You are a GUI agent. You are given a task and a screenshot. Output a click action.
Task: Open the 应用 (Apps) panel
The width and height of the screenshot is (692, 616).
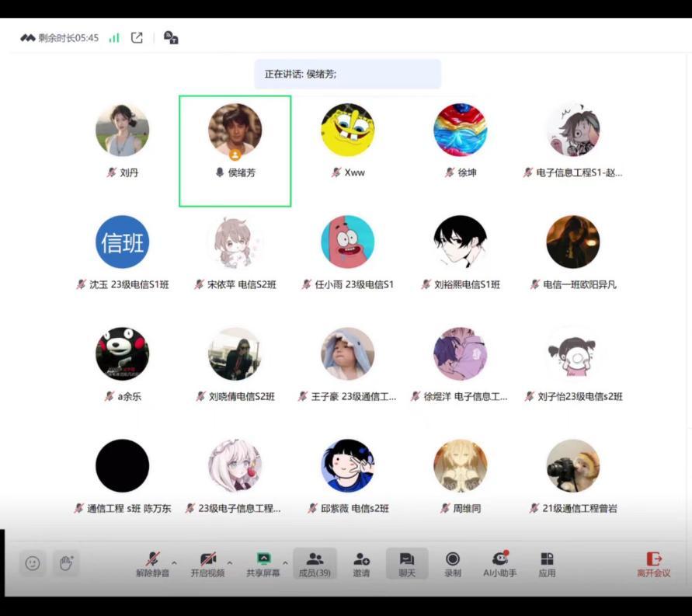547,564
